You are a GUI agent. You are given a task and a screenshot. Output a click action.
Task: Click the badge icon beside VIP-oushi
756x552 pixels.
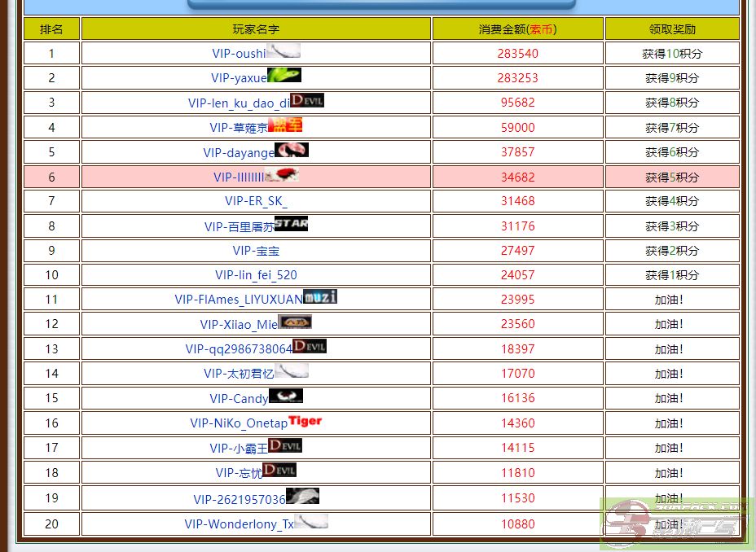(x=283, y=50)
